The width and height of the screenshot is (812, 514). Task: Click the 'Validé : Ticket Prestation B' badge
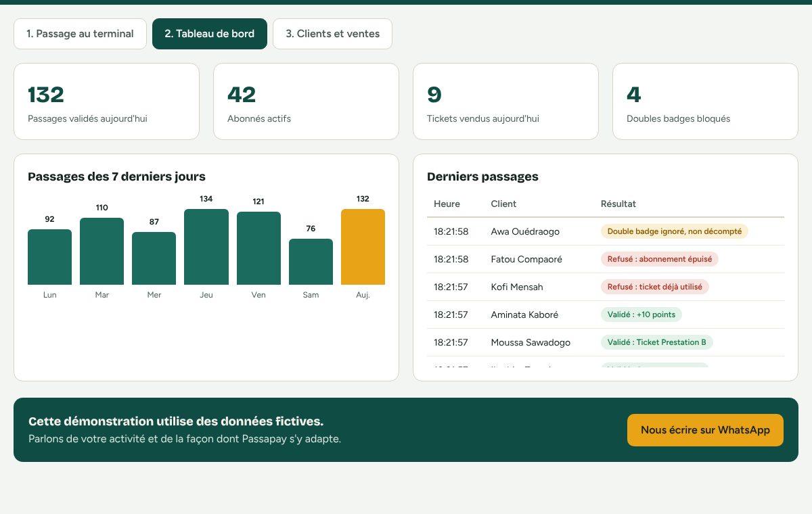[657, 342]
